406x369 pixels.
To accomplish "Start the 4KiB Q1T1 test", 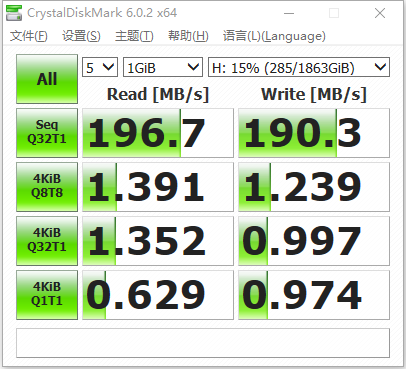I will click(47, 295).
